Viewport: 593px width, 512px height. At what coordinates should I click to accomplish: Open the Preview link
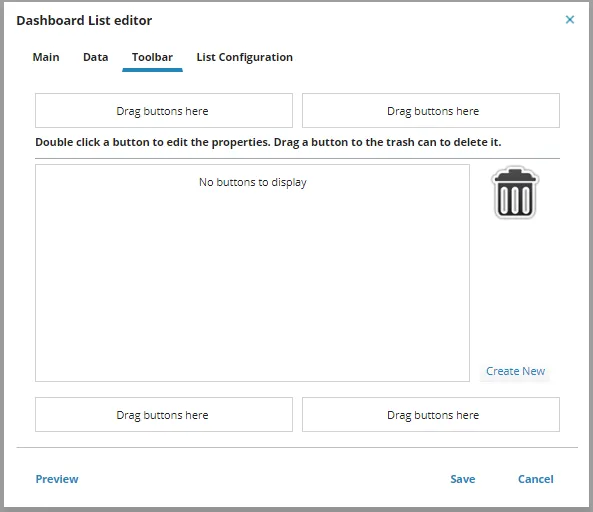pos(57,479)
